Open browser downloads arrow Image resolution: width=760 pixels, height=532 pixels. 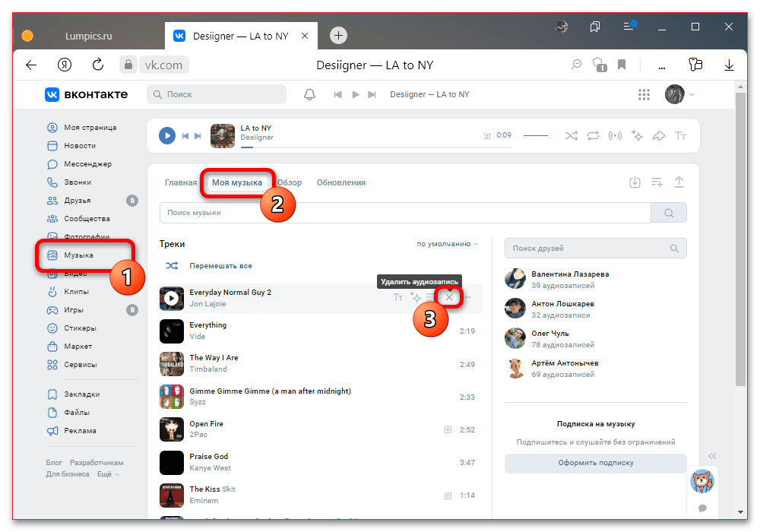729,65
